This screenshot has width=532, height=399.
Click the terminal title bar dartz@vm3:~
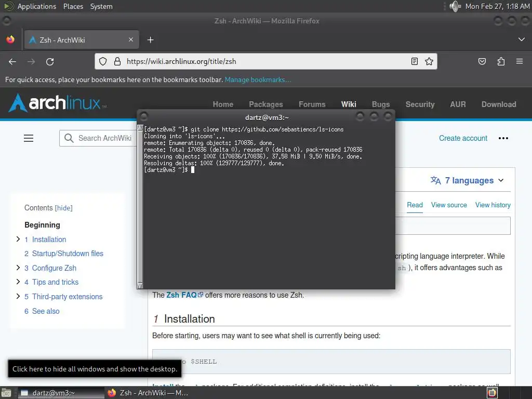pos(267,117)
